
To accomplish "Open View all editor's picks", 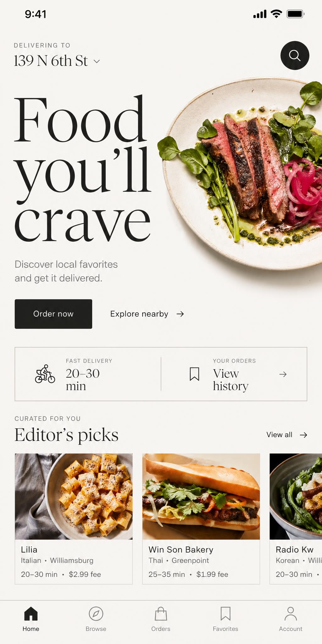I will pos(287,435).
